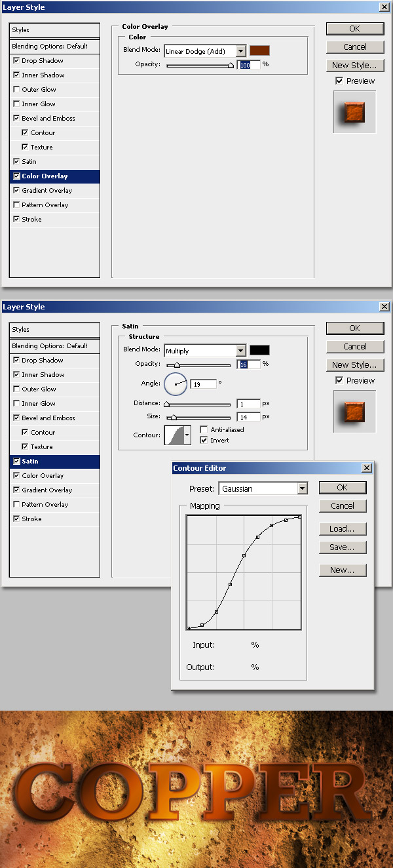
Task: Click the Color Overlay opacity value field
Action: click(249, 65)
